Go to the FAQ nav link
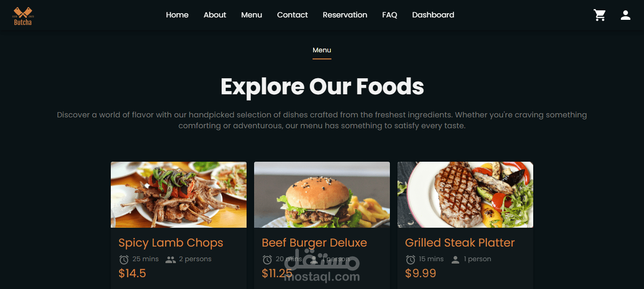The width and height of the screenshot is (644, 289). 390,15
